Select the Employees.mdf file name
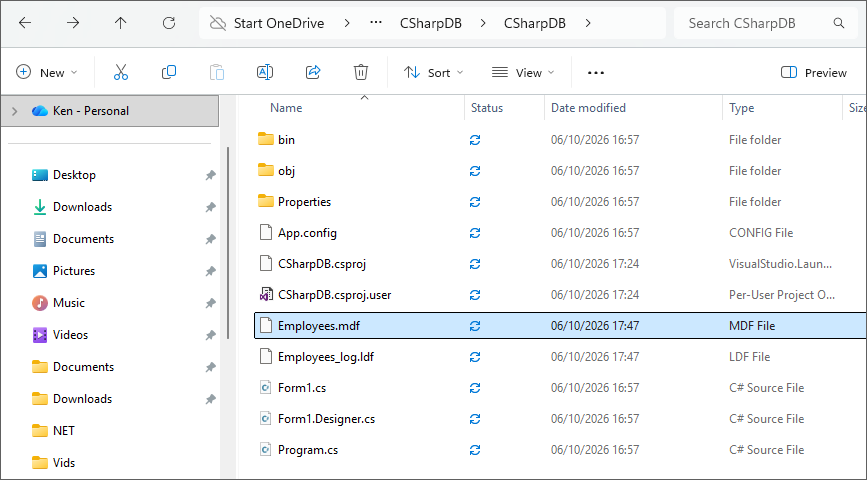This screenshot has width=867, height=480. pyautogui.click(x=318, y=326)
